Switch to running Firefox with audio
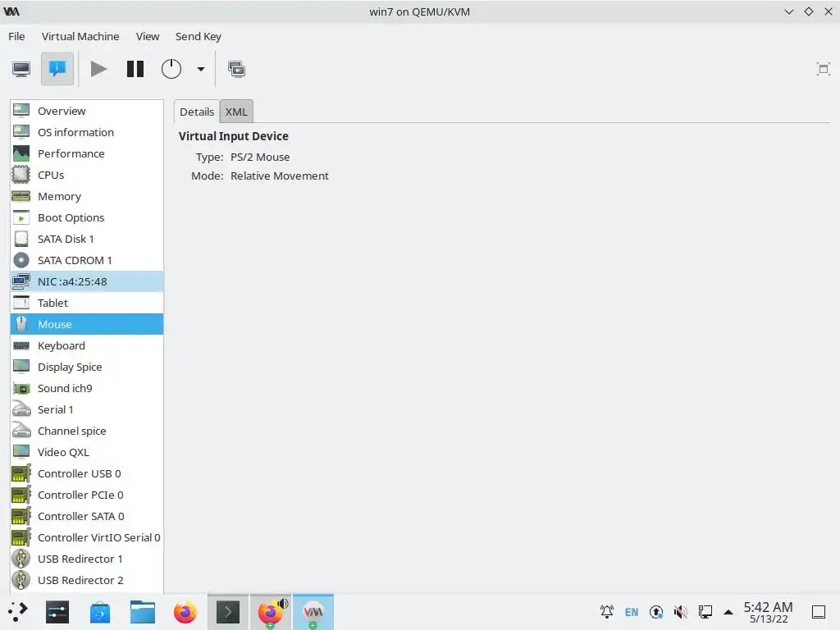This screenshot has width=840, height=630. click(271, 612)
